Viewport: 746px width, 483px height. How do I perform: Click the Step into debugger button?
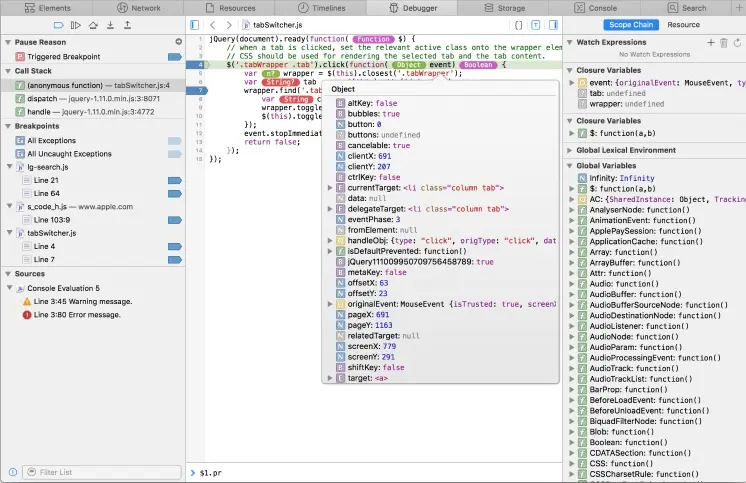coord(110,25)
